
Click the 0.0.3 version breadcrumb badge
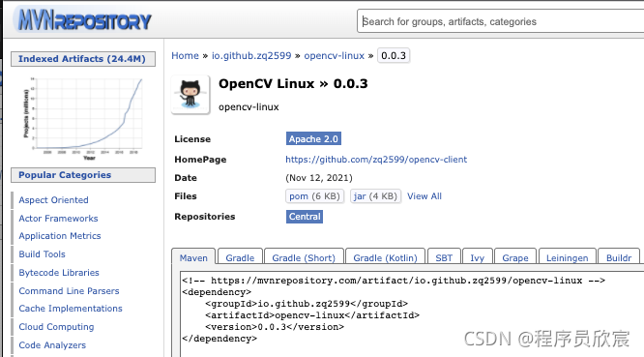[x=394, y=55]
